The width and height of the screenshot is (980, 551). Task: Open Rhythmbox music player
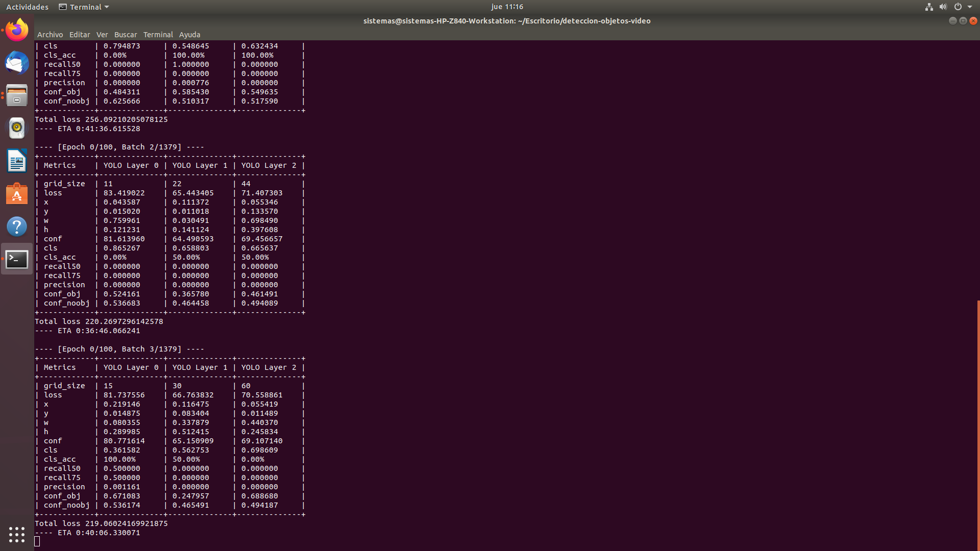pos(17,128)
